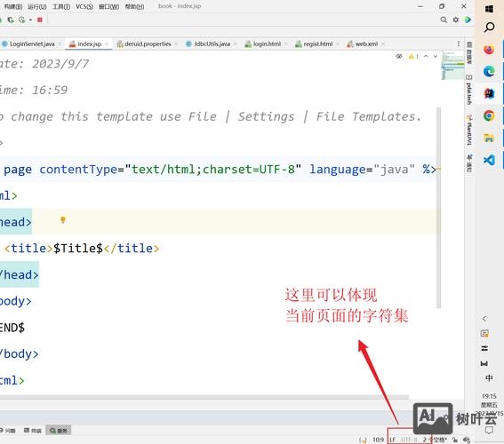Click the status bar icon right of lock
This screenshot has height=444, width=504.
tap(467, 440)
